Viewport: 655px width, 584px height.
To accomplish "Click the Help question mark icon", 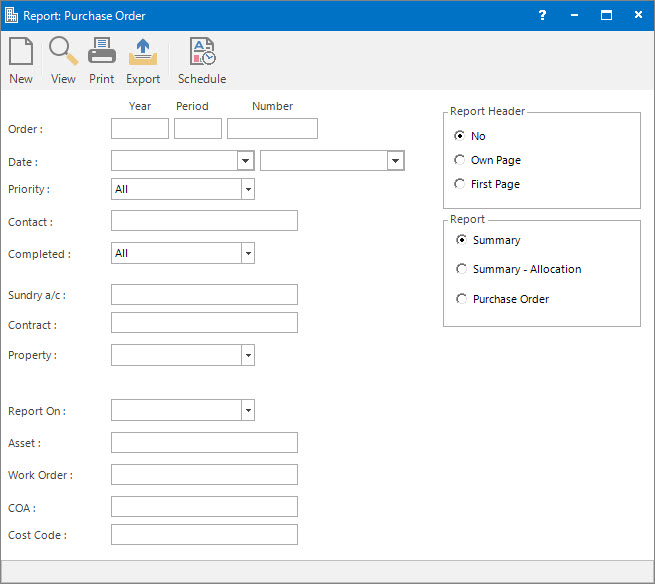I will pyautogui.click(x=542, y=15).
